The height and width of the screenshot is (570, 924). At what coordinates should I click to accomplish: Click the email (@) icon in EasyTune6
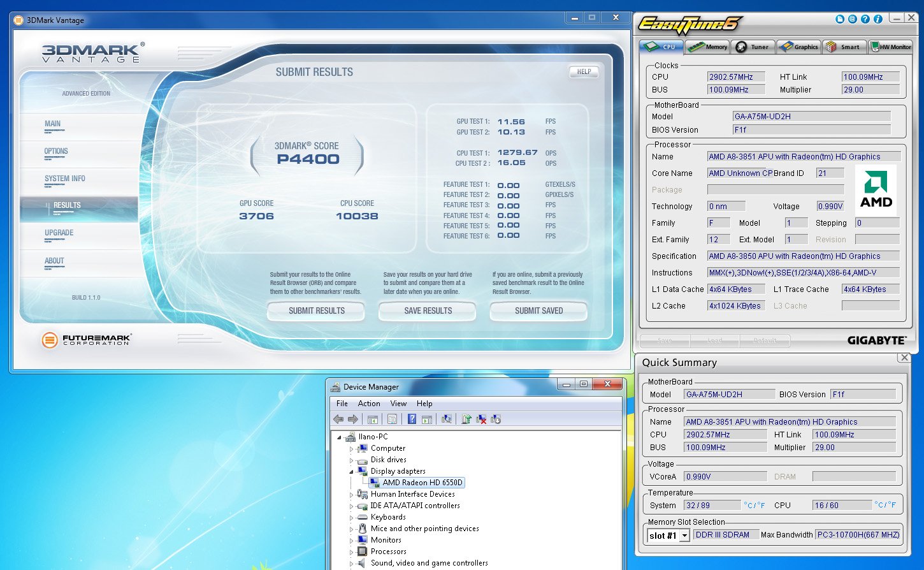pos(852,18)
